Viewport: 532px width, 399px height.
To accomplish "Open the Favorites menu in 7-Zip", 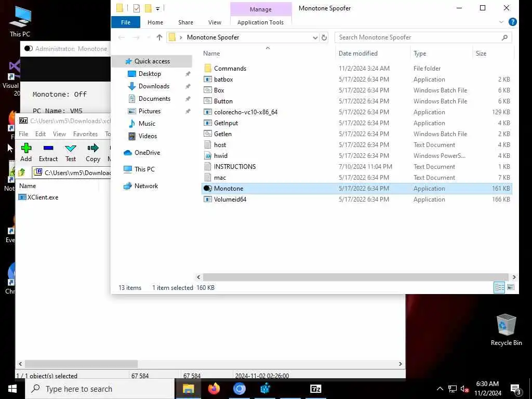I will pyautogui.click(x=85, y=134).
